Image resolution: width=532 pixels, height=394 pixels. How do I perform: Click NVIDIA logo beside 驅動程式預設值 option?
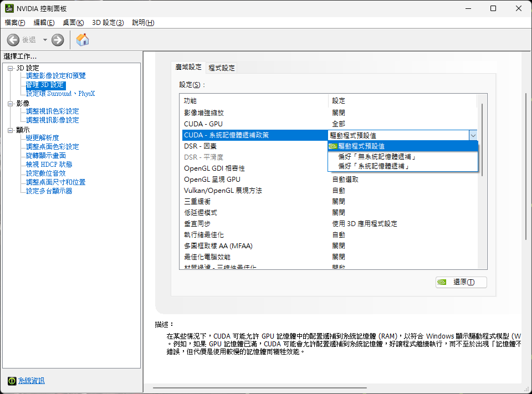(x=333, y=146)
